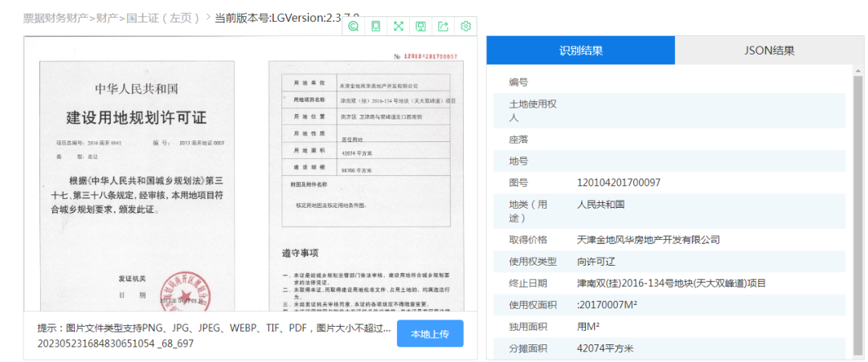Open the gear settings icon

[465, 26]
